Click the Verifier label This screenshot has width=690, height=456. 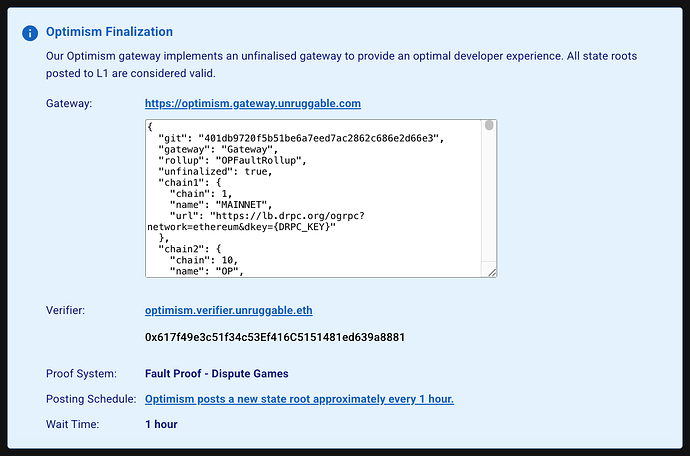pos(66,310)
